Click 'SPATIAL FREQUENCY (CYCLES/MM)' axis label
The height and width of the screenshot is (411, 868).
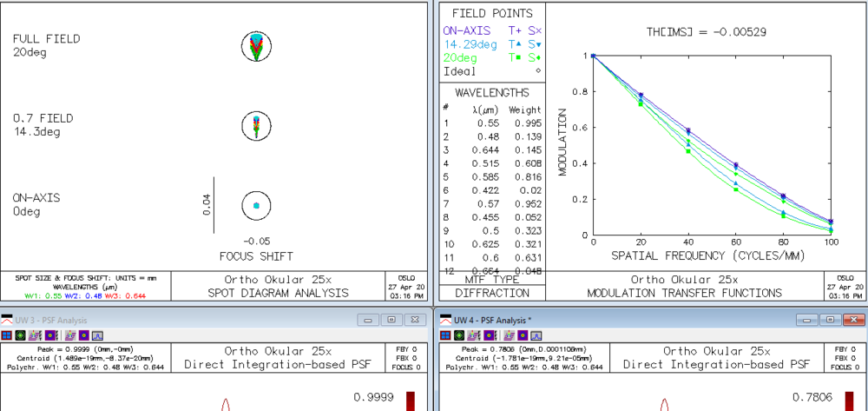coord(707,256)
